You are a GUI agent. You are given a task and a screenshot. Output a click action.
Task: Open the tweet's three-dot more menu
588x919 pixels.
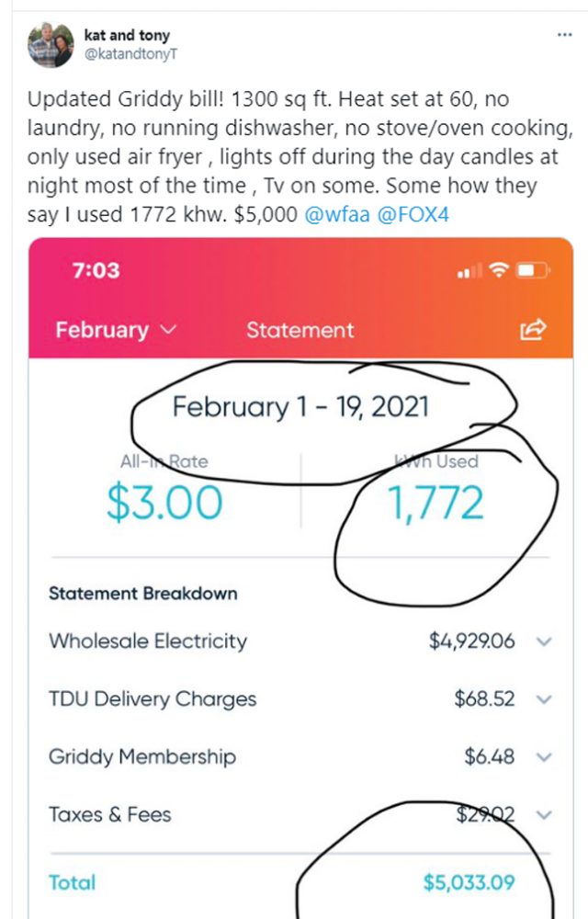coord(565,36)
